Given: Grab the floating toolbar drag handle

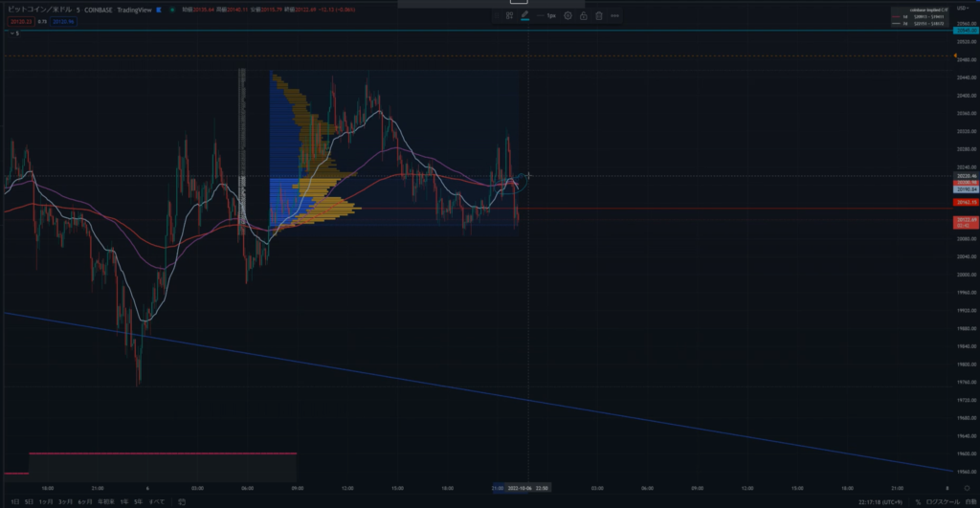Looking at the screenshot, I should (498, 15).
